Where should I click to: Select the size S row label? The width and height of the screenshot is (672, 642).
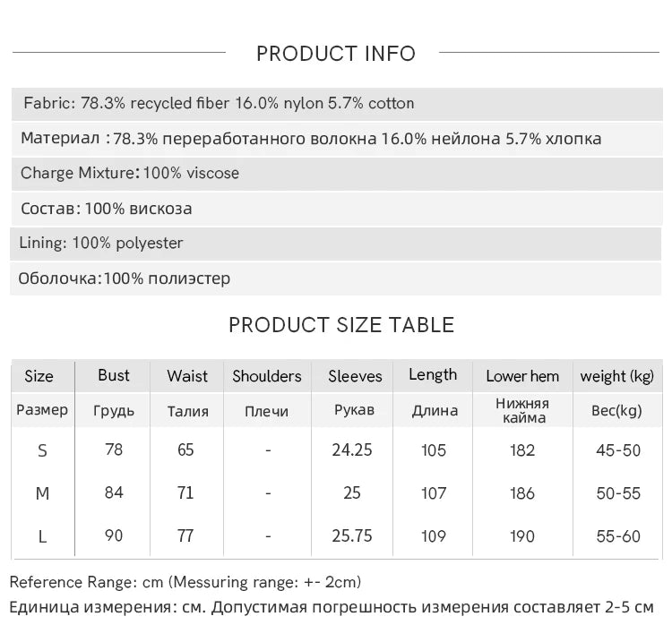pos(42,450)
